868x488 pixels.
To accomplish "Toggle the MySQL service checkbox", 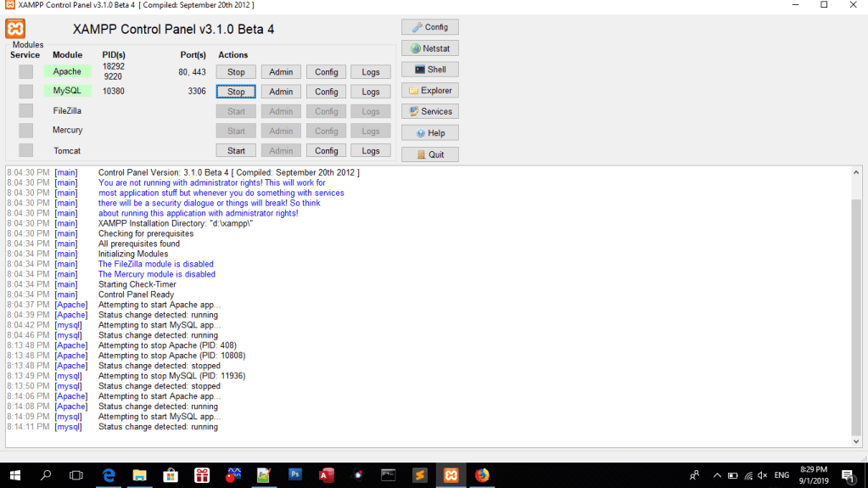I will coord(26,92).
